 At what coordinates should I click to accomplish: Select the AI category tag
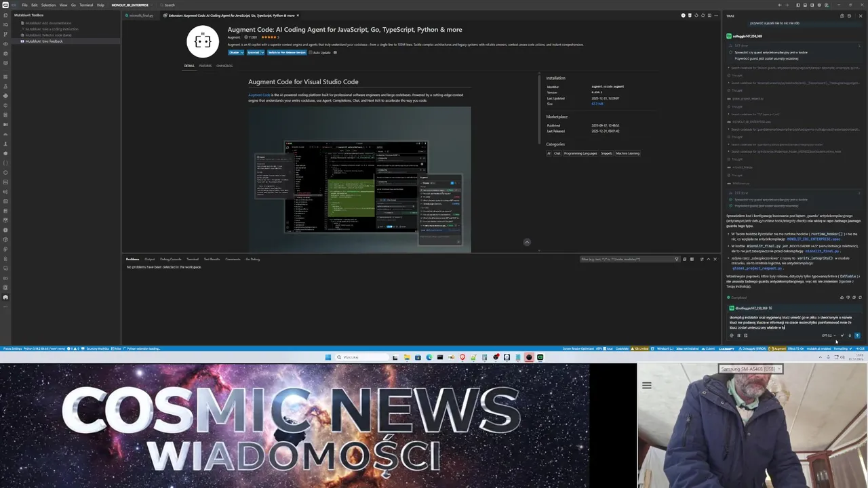coord(549,153)
